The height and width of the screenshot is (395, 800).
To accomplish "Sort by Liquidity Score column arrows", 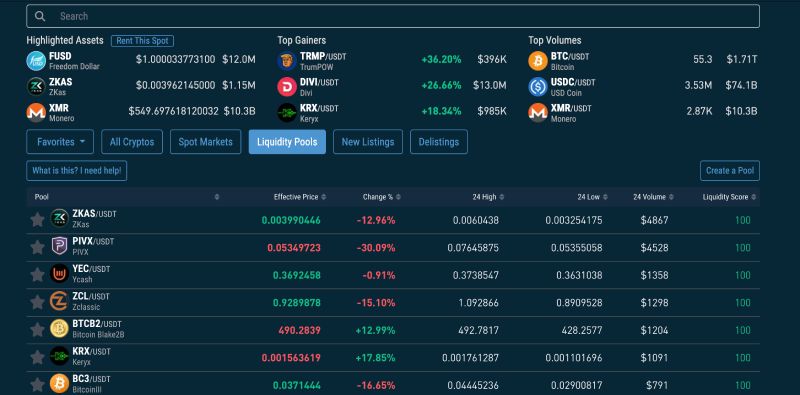I will (x=754, y=197).
